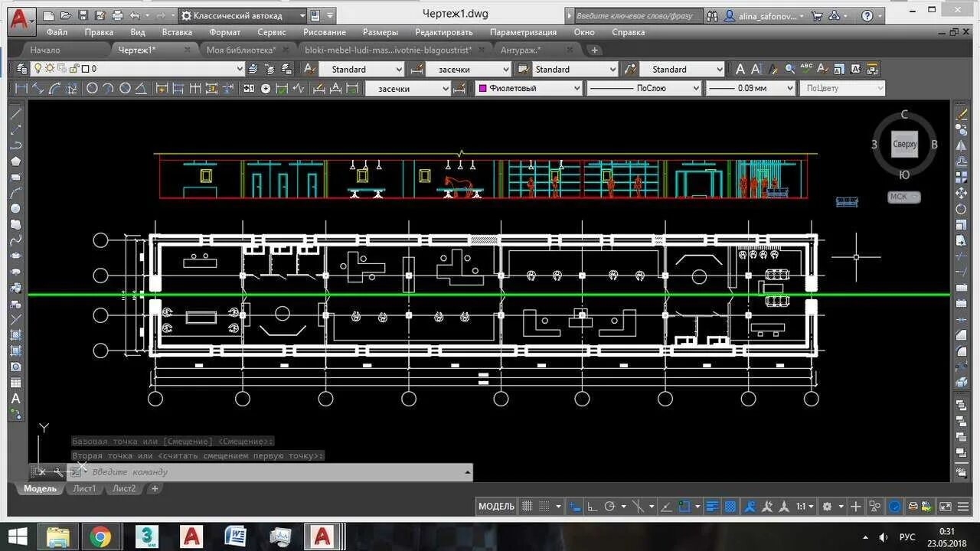Toggle dynamic input in status bar

pos(575,507)
